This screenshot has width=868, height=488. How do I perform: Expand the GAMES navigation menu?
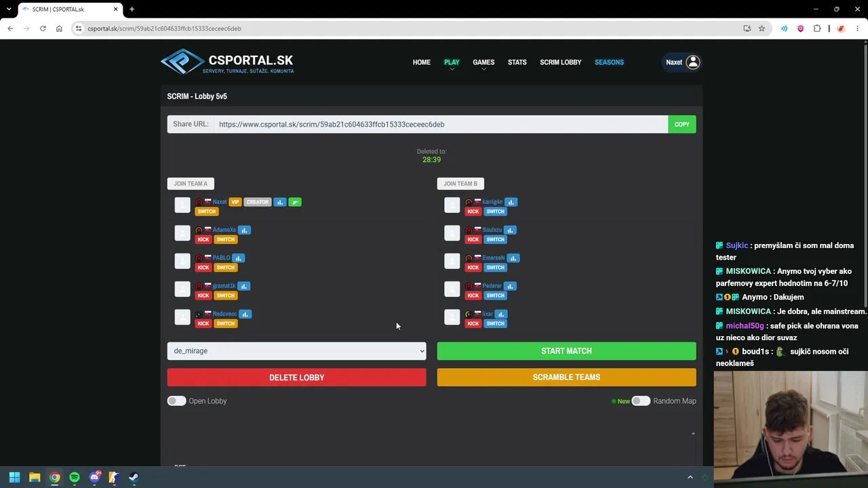[484, 62]
